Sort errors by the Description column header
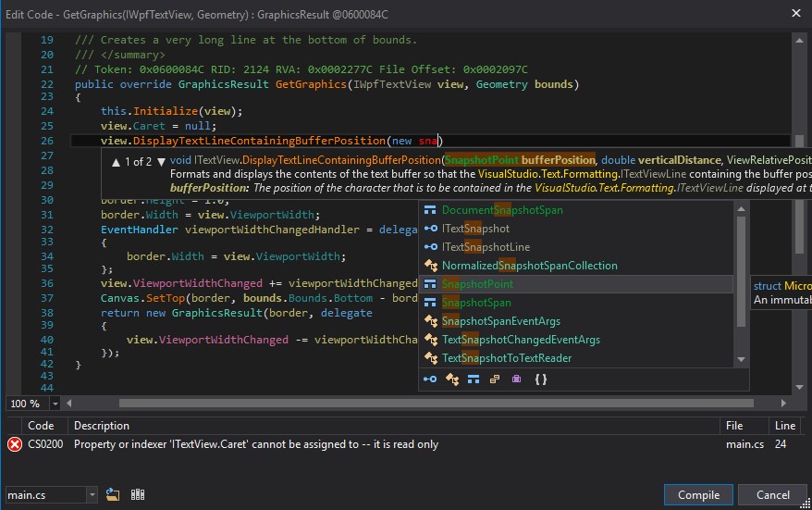This screenshot has height=510, width=812. click(102, 426)
